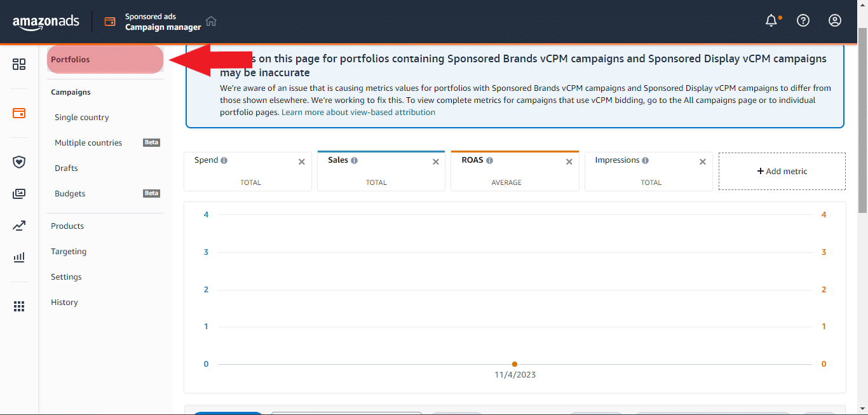
Task: Open the shield heart brand icon in sidebar
Action: (x=19, y=162)
